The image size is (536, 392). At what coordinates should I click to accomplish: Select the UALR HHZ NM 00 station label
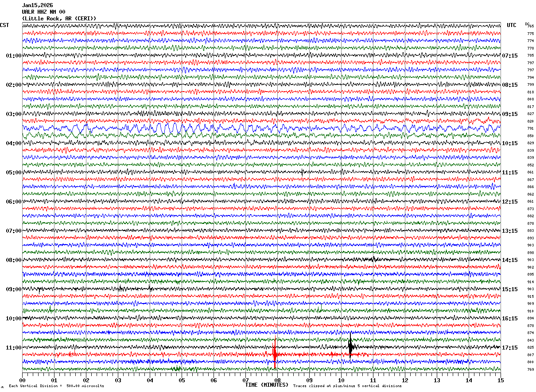coord(43,12)
